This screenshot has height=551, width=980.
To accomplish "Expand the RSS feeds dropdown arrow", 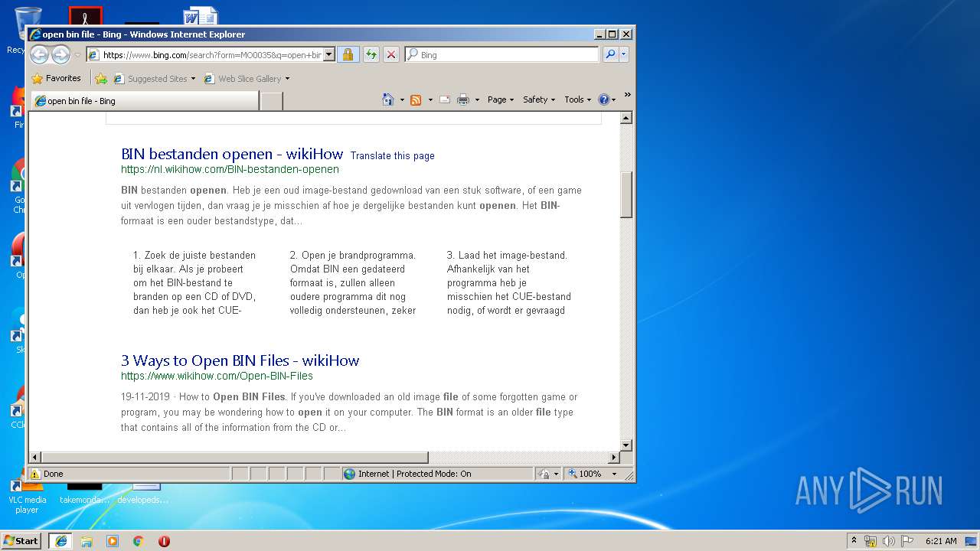I will point(430,99).
